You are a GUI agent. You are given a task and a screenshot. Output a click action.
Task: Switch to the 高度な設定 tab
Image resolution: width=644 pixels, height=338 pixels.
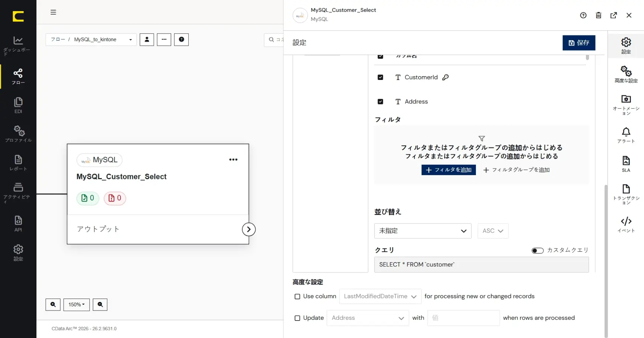click(x=626, y=74)
